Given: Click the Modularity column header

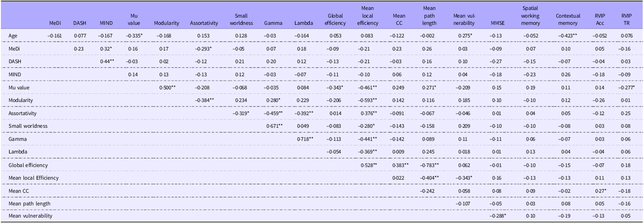Looking at the screenshot, I should (x=167, y=22).
